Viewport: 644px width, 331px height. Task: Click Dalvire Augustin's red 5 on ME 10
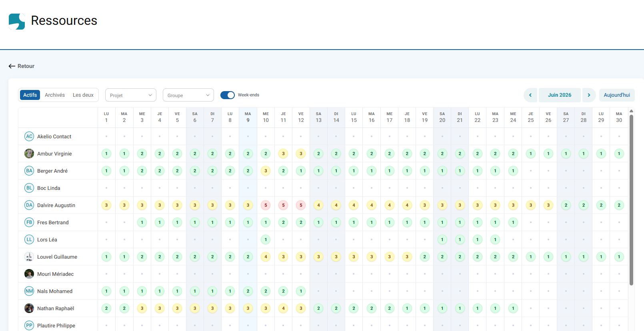pyautogui.click(x=266, y=205)
